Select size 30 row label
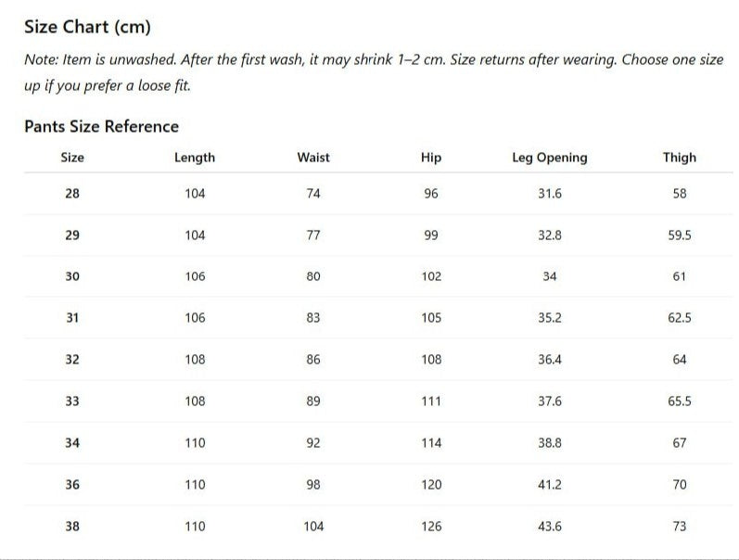Viewport: 739px width, 560px height. [72, 276]
